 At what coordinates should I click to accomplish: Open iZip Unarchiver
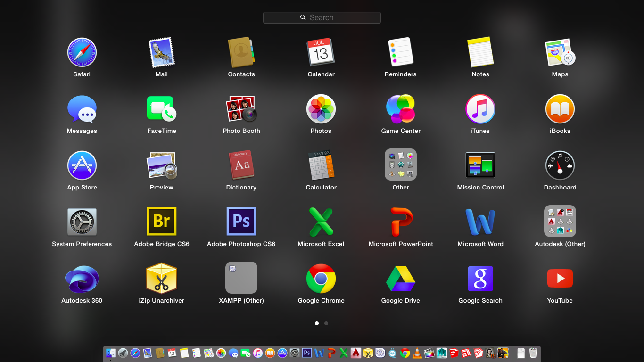coord(162,279)
